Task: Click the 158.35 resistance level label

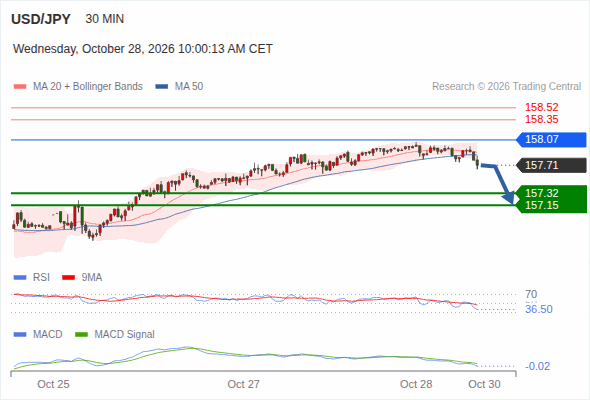Action: coord(542,120)
